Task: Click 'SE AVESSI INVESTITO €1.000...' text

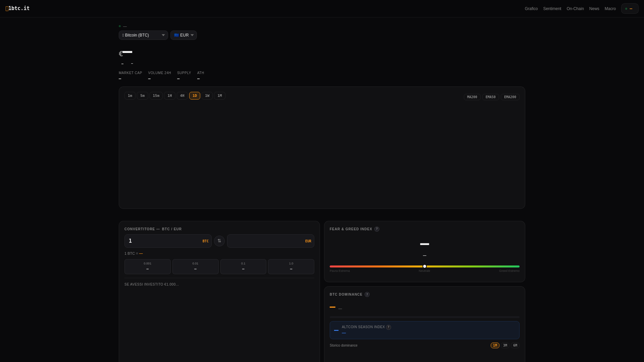Action: (152, 285)
